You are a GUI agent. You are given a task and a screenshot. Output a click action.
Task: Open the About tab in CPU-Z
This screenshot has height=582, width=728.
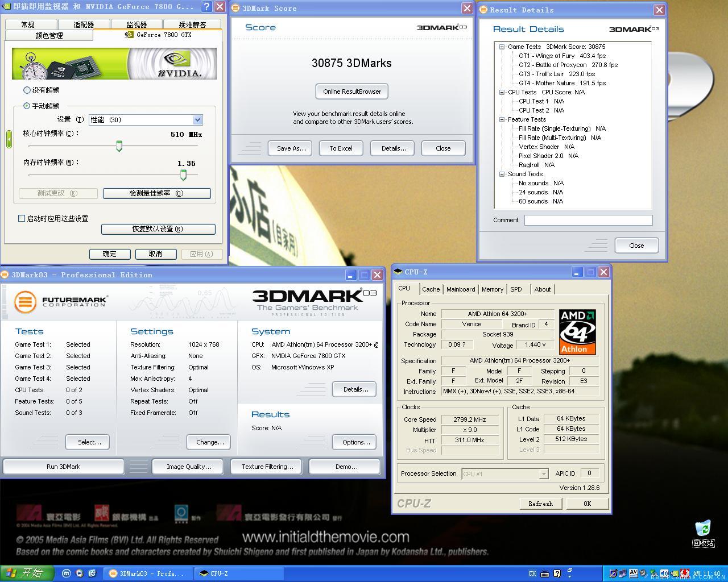click(x=542, y=289)
